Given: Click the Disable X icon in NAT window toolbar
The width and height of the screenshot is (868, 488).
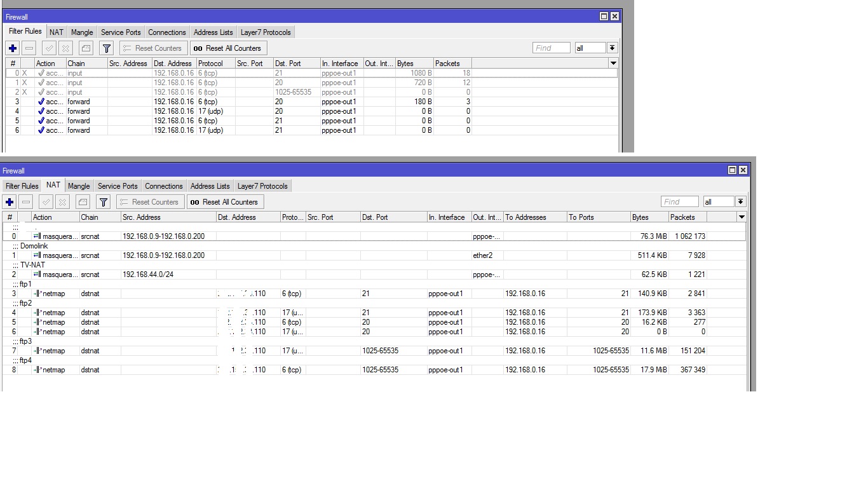Looking at the screenshot, I should point(62,202).
